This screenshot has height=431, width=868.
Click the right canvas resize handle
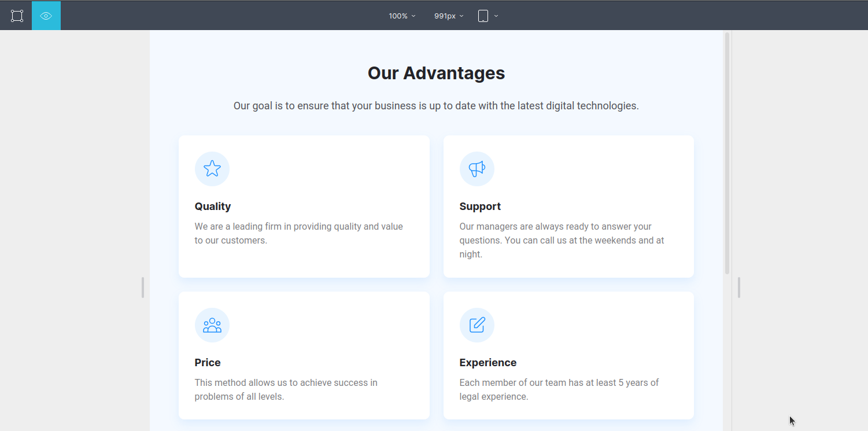(x=739, y=288)
